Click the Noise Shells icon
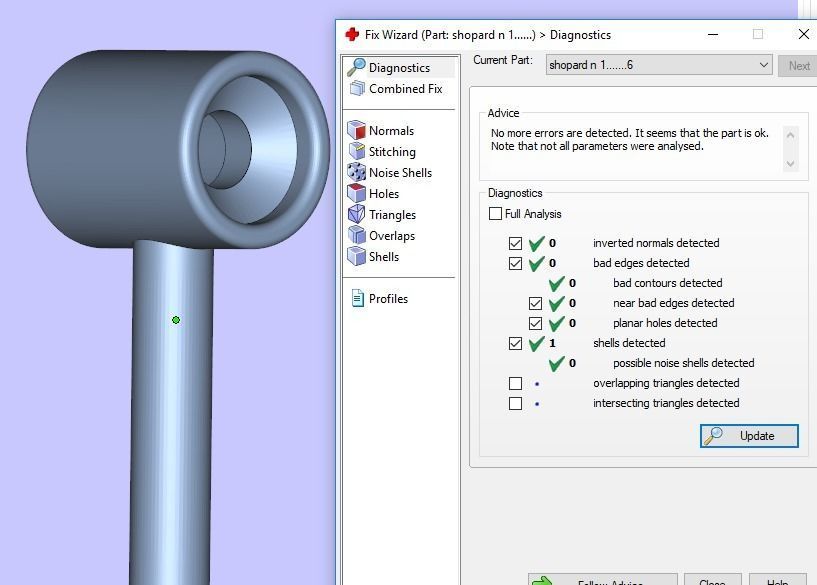Viewport: 817px width, 585px height. (x=356, y=172)
